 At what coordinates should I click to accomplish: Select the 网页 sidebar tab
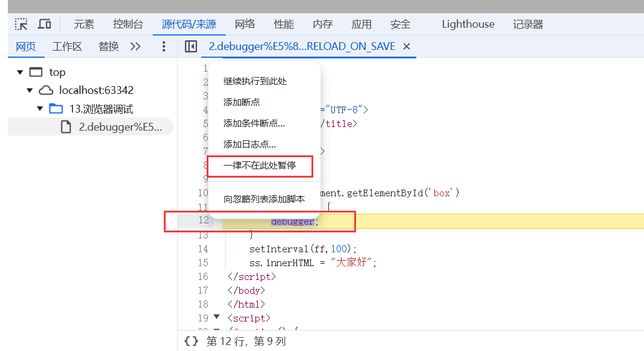click(x=26, y=46)
